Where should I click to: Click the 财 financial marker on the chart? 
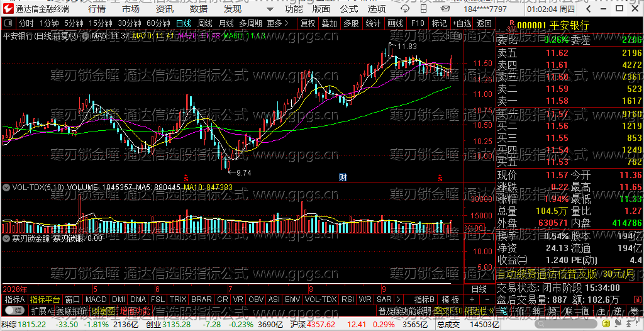coord(343,177)
